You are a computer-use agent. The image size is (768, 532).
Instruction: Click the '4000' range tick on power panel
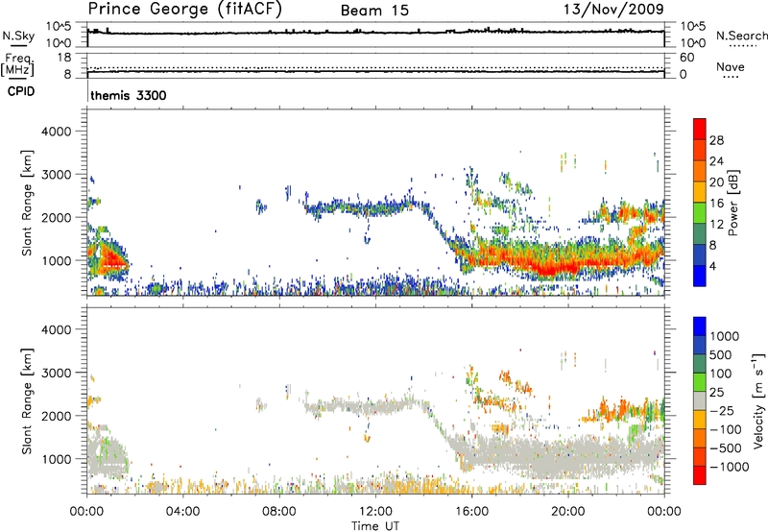coord(56,132)
